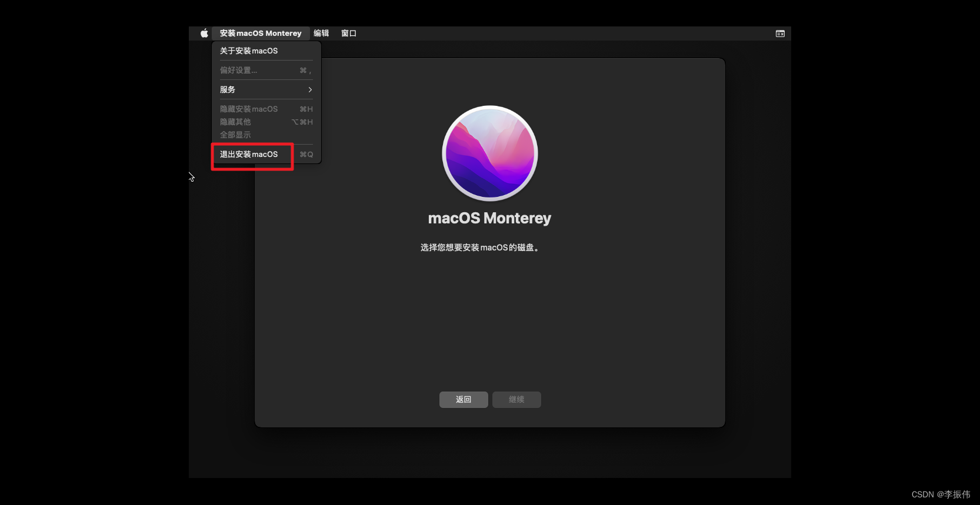Choose 退出安装 macOS to quit installer
The width and height of the screenshot is (980, 505).
coord(266,155)
